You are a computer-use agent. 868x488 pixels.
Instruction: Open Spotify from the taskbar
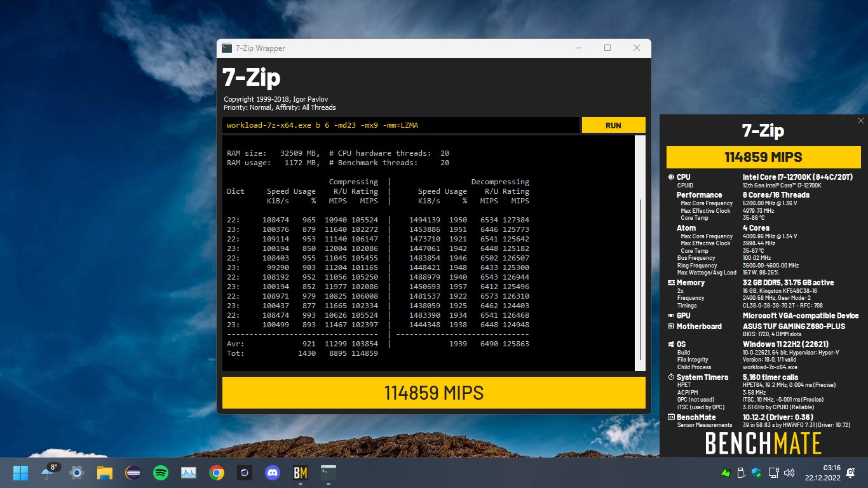161,473
